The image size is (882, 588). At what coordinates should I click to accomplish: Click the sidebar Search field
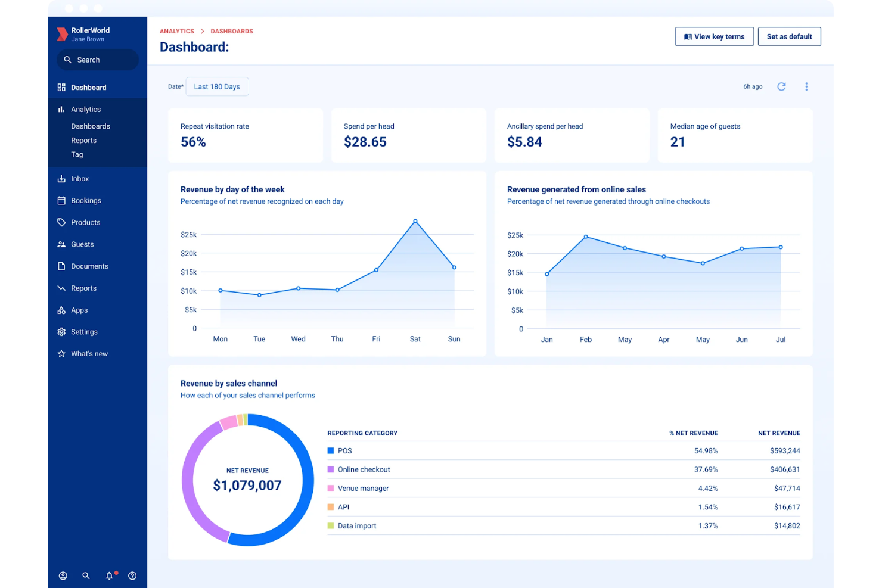98,60
